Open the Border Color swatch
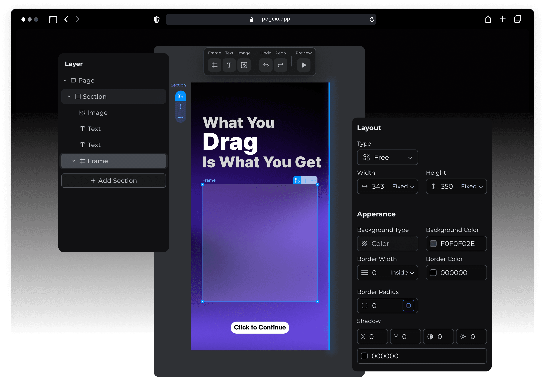 coord(433,273)
